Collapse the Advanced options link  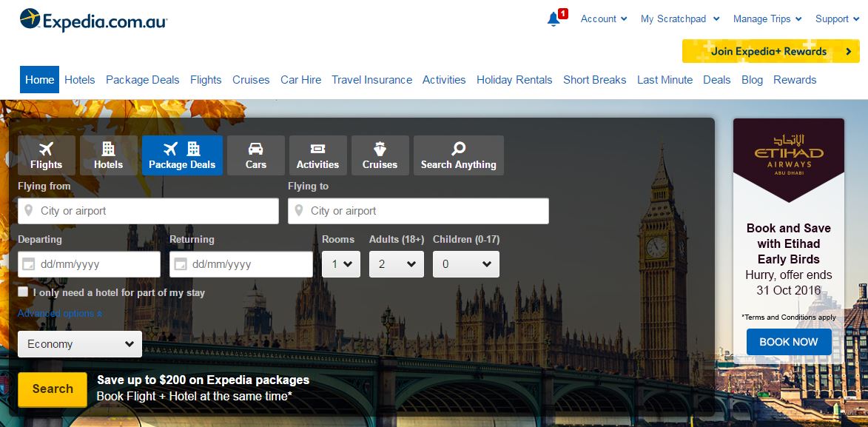click(x=60, y=314)
